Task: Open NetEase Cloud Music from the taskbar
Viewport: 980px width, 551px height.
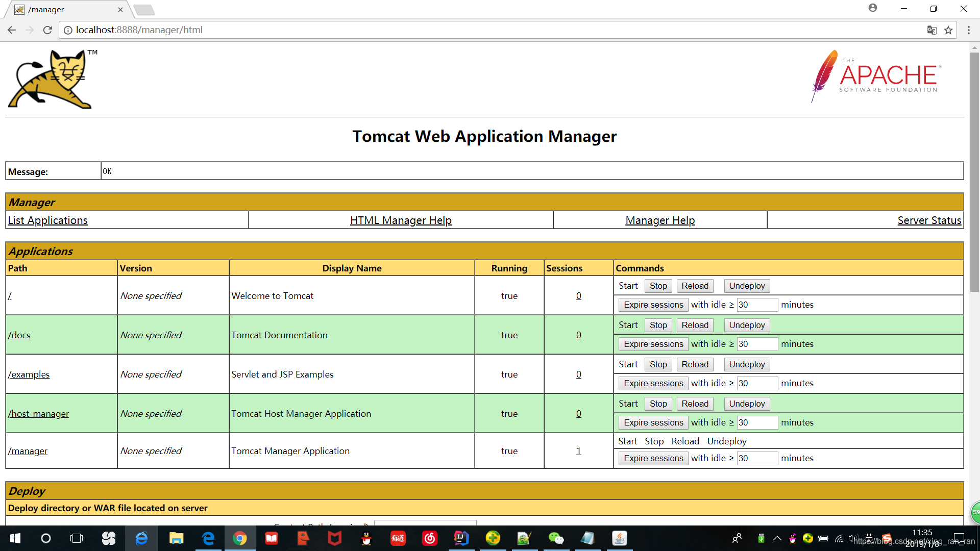Action: 430,538
